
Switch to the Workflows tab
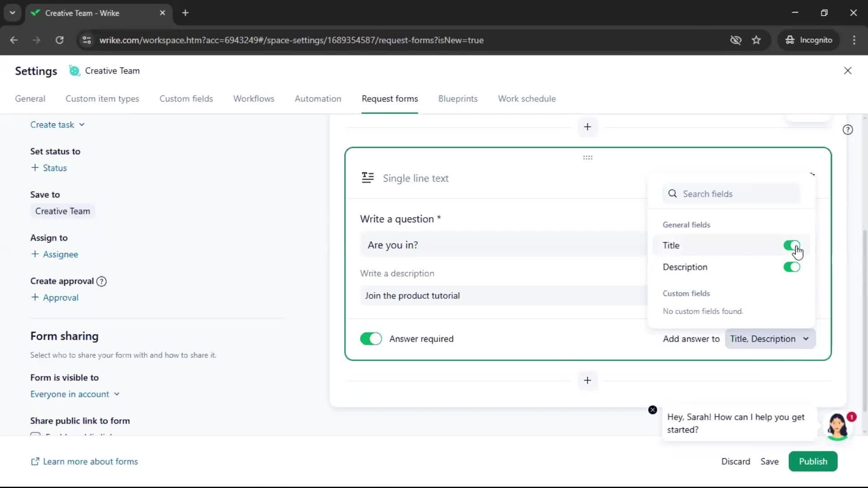point(254,99)
